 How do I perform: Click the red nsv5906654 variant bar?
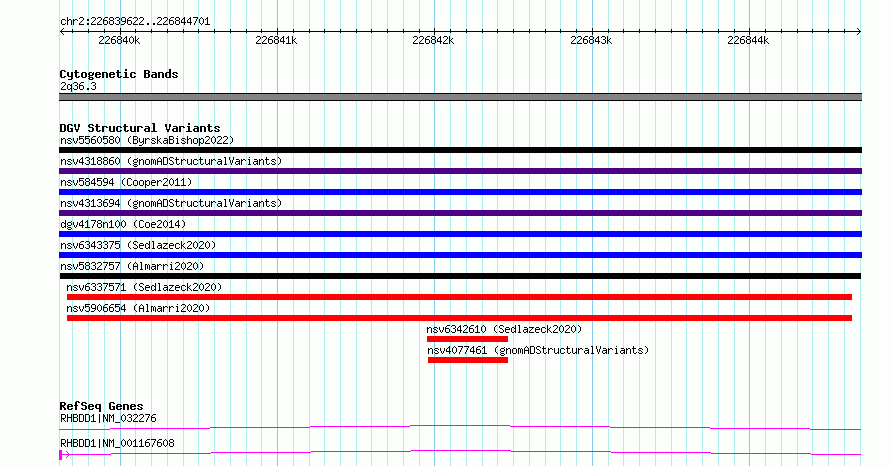click(x=459, y=318)
